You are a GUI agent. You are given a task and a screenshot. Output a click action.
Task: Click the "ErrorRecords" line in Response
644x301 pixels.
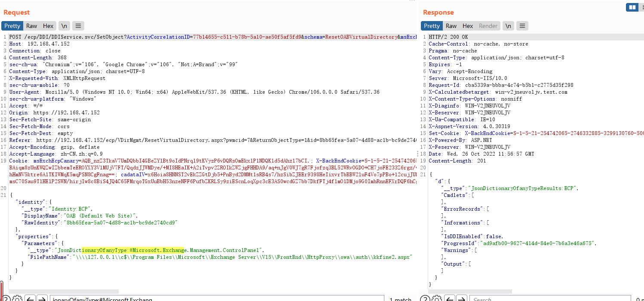pos(465,209)
